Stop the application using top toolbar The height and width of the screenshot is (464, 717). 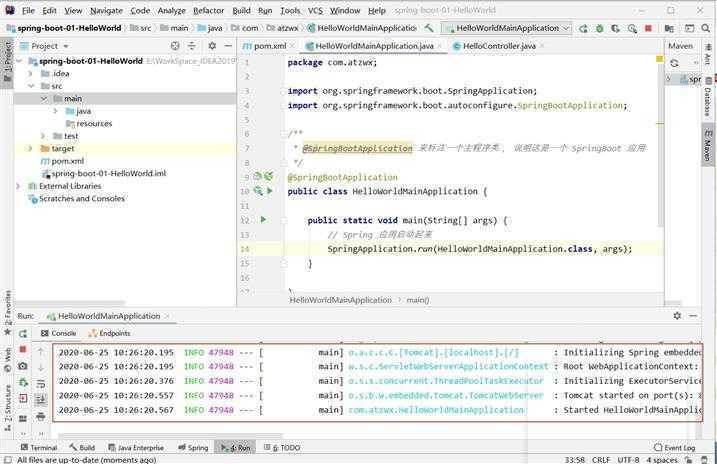click(x=648, y=28)
